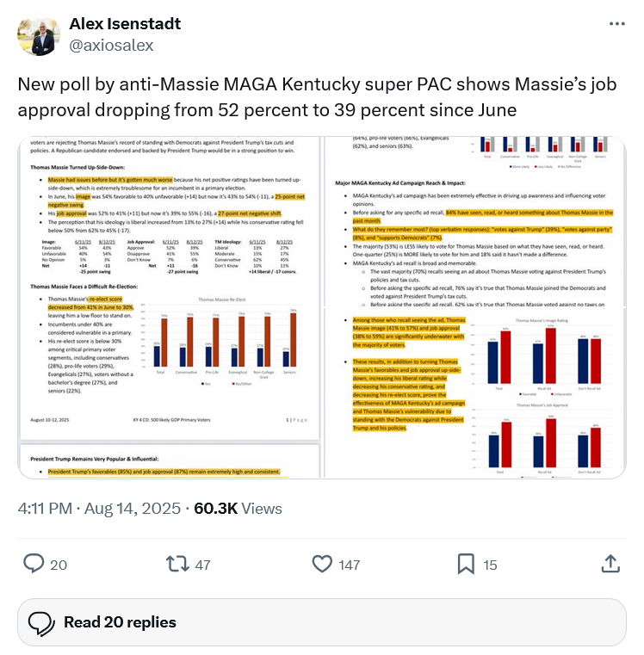Click the bookmark count 15

pos(490,565)
